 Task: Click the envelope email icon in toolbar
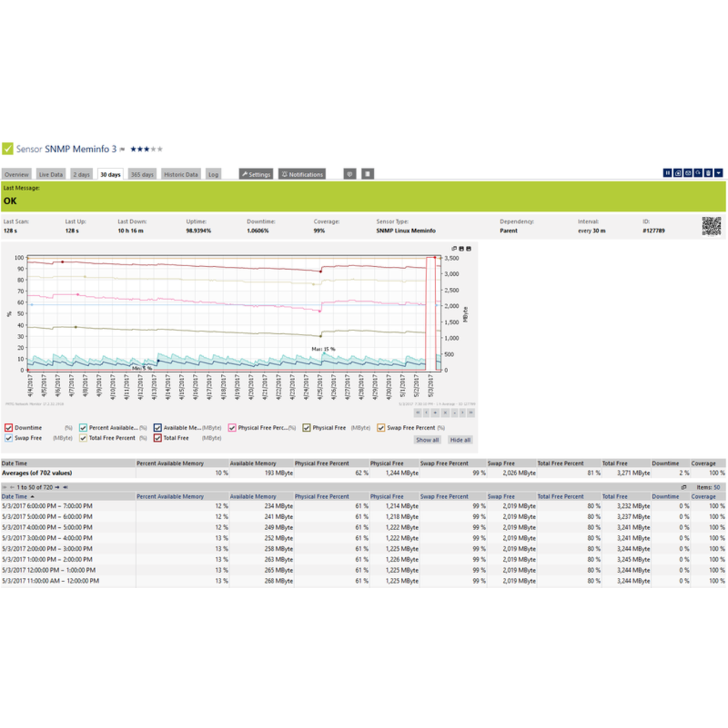point(688,173)
